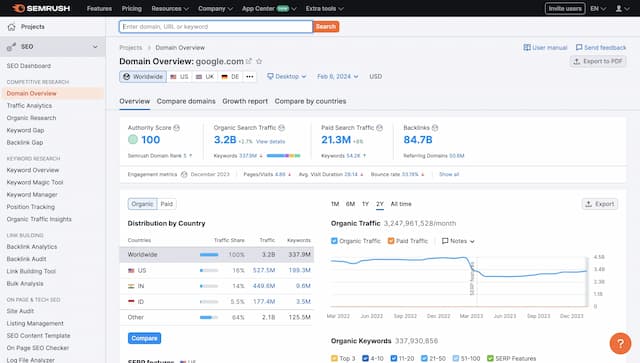The width and height of the screenshot is (640, 363).
Task: Click the blue Compare button
Action: pyautogui.click(x=144, y=338)
